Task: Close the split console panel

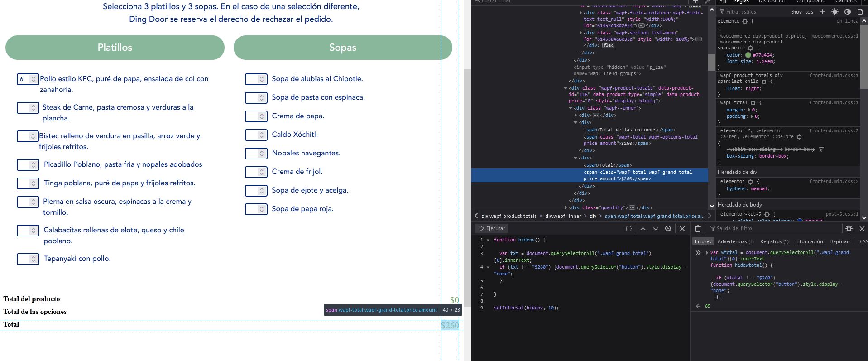Action: [862, 229]
